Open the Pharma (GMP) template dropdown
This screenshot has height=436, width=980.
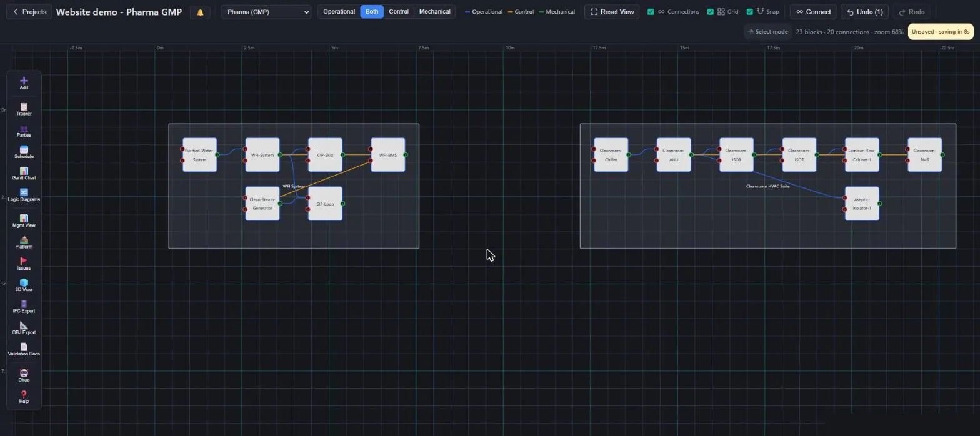click(266, 12)
